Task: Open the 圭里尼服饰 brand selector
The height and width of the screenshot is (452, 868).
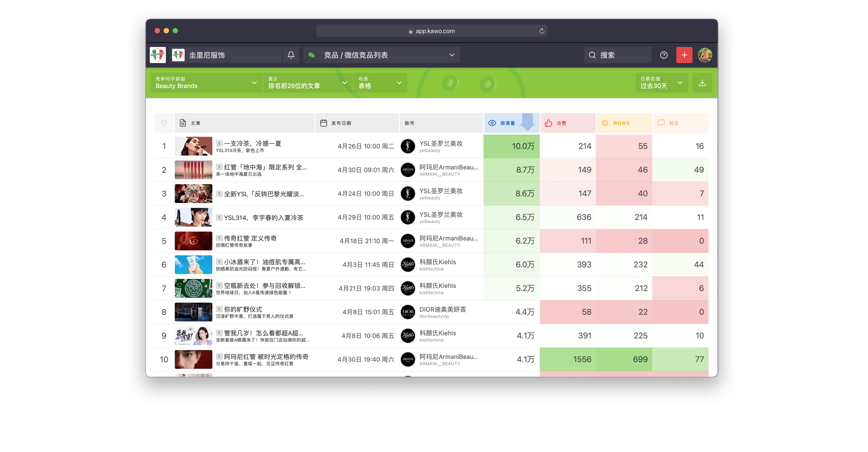Action: coord(226,55)
